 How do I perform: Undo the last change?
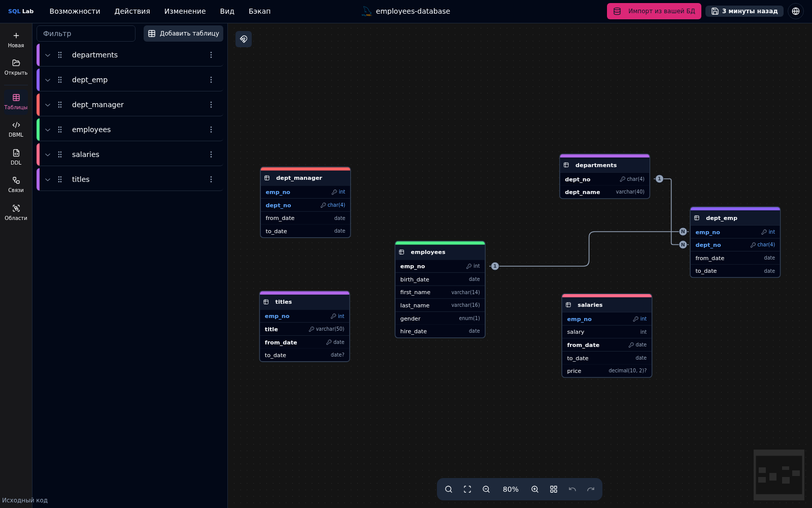click(572, 489)
